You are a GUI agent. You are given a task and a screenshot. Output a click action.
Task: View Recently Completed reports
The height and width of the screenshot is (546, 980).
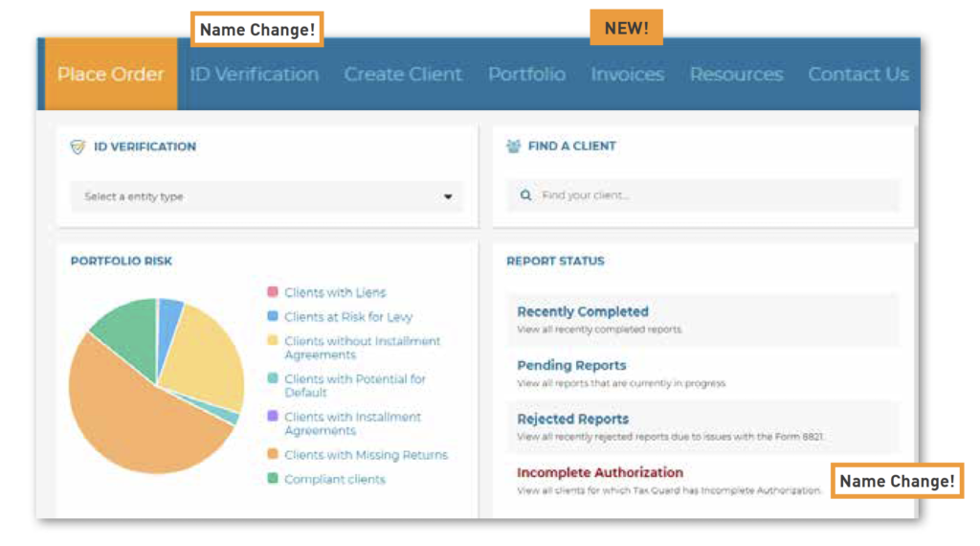583,312
